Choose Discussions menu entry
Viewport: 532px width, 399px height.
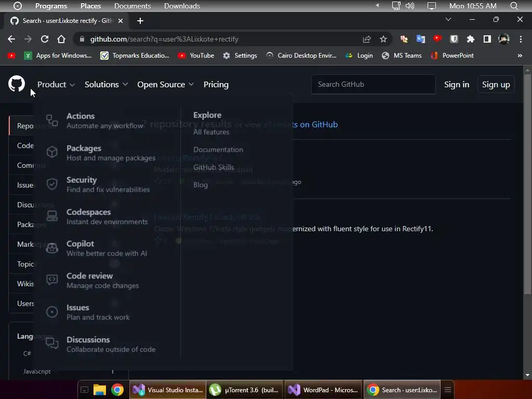(111, 344)
